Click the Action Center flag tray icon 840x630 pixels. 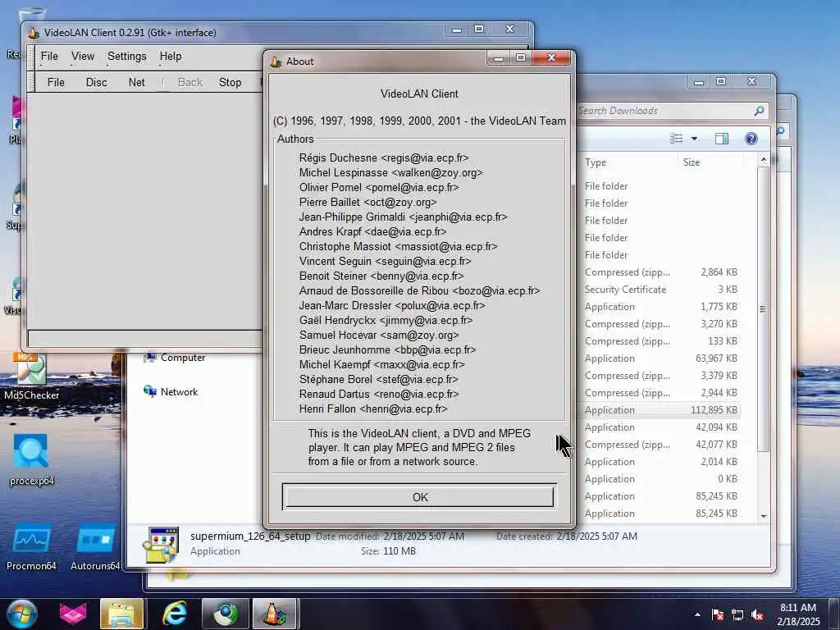(x=717, y=615)
